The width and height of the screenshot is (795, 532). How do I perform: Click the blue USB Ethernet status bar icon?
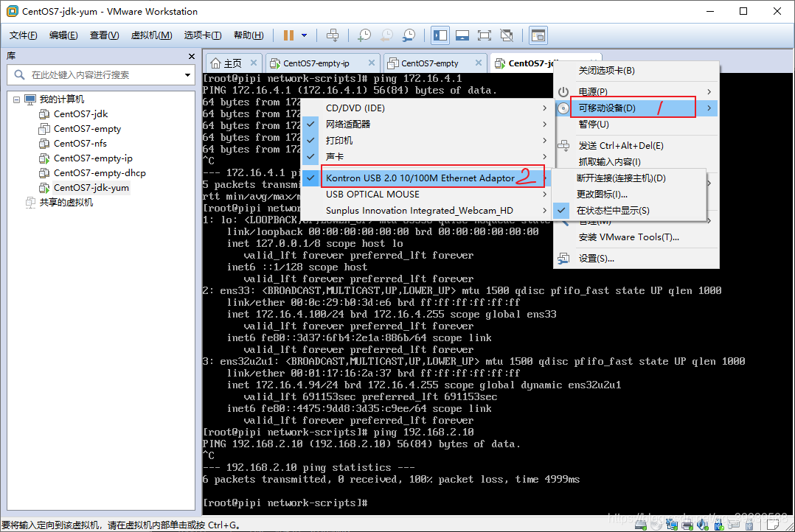(x=718, y=525)
